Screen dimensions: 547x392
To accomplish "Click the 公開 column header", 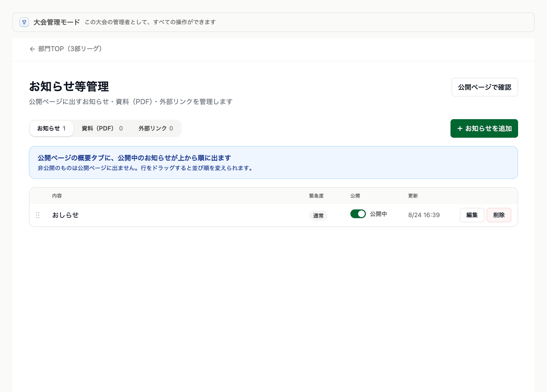I will tap(355, 196).
